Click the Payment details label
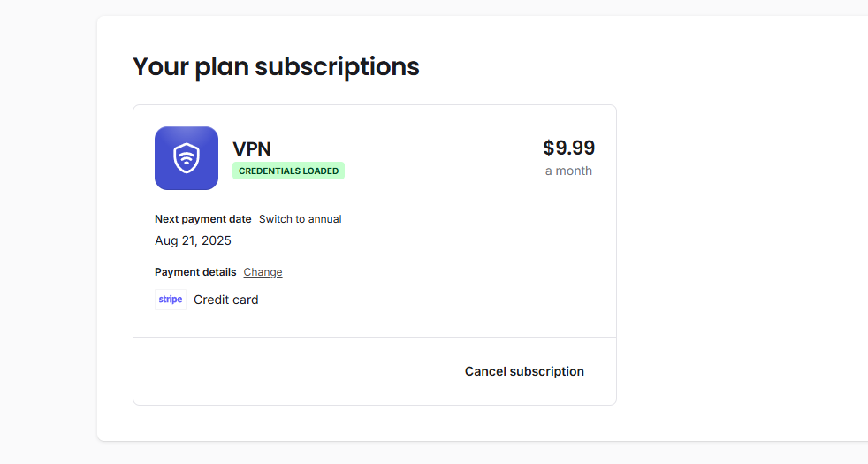The image size is (868, 464). coord(195,272)
